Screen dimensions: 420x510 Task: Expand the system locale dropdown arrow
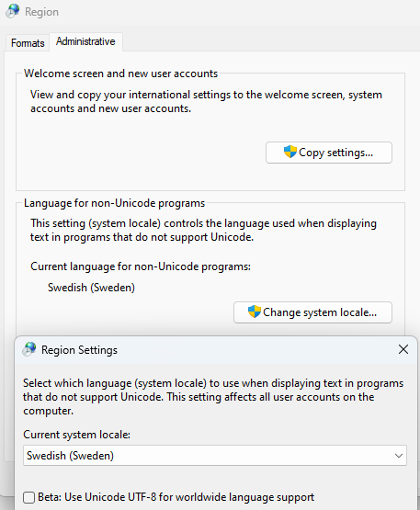click(x=399, y=456)
